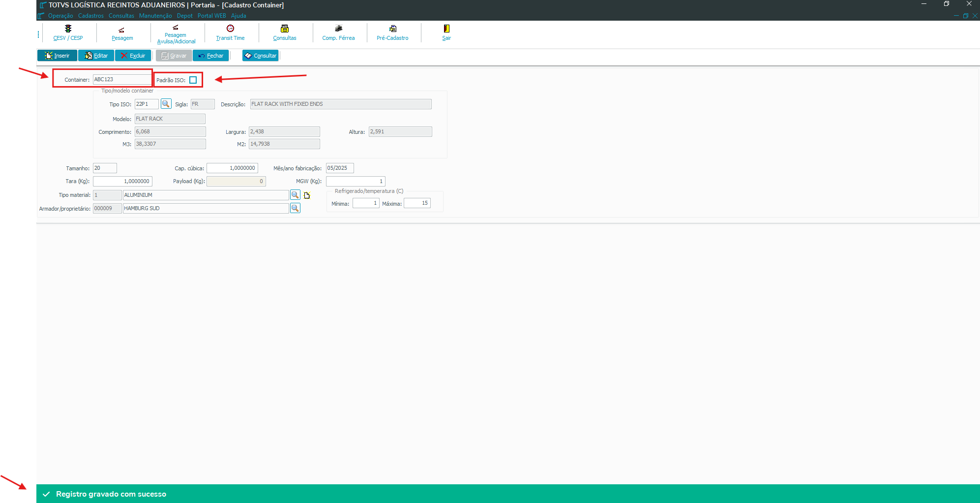Click the Modelo field FLAT RACK
The width and height of the screenshot is (980, 503).
tap(170, 119)
